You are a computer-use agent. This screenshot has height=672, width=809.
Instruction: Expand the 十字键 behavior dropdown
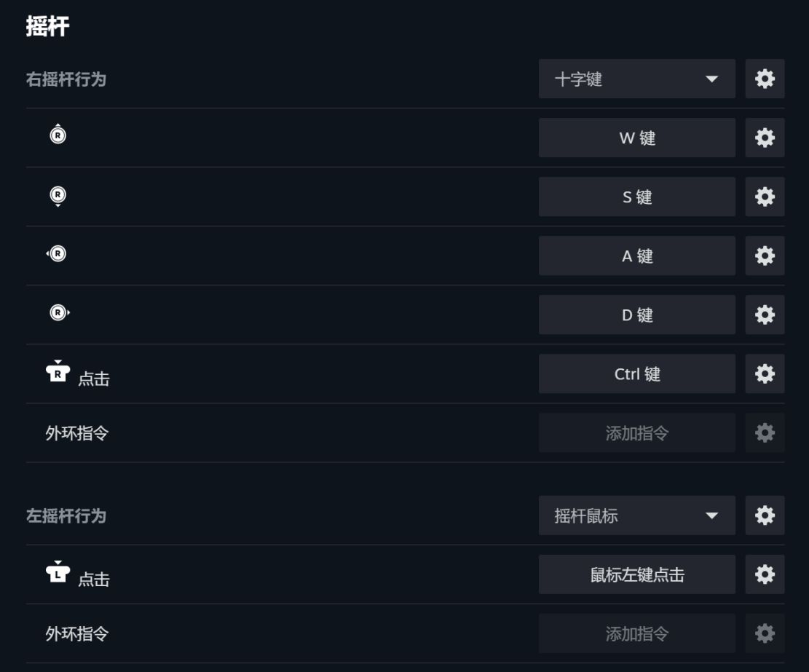click(x=636, y=79)
